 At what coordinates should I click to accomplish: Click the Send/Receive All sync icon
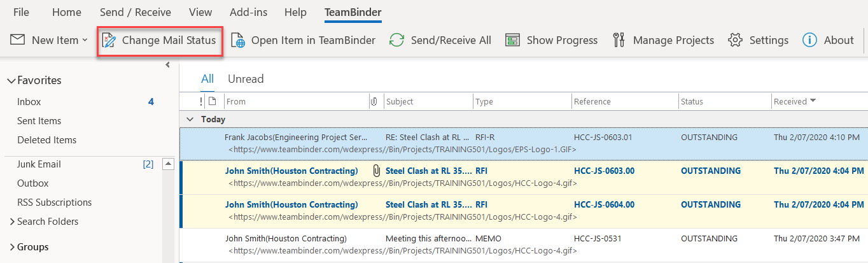tap(397, 40)
